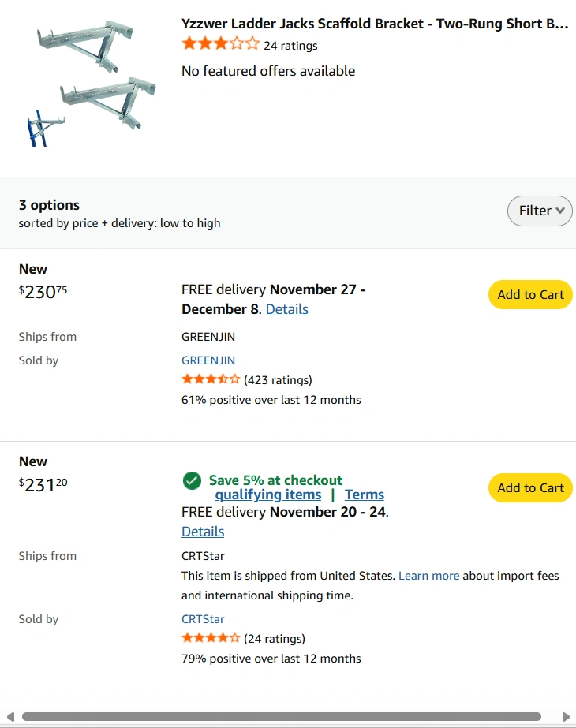Screen dimensions: 576x728
Task: Open the CRTStar seller link
Action: (203, 619)
